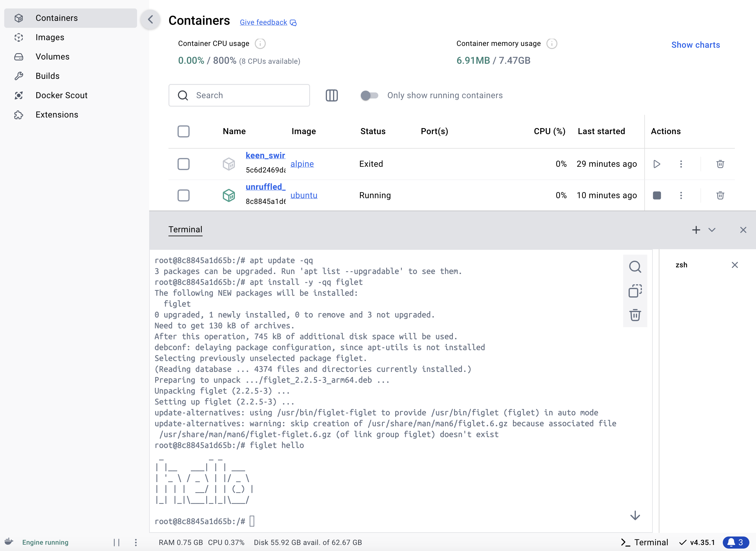Collapse the sidebar with chevron button
756x551 pixels.
(x=150, y=19)
